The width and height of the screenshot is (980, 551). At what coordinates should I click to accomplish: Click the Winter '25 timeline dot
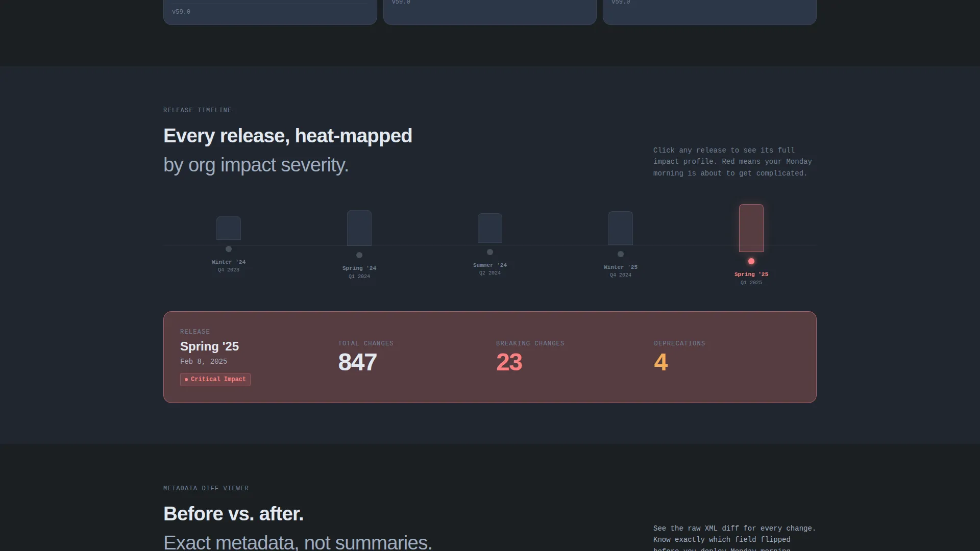621,254
